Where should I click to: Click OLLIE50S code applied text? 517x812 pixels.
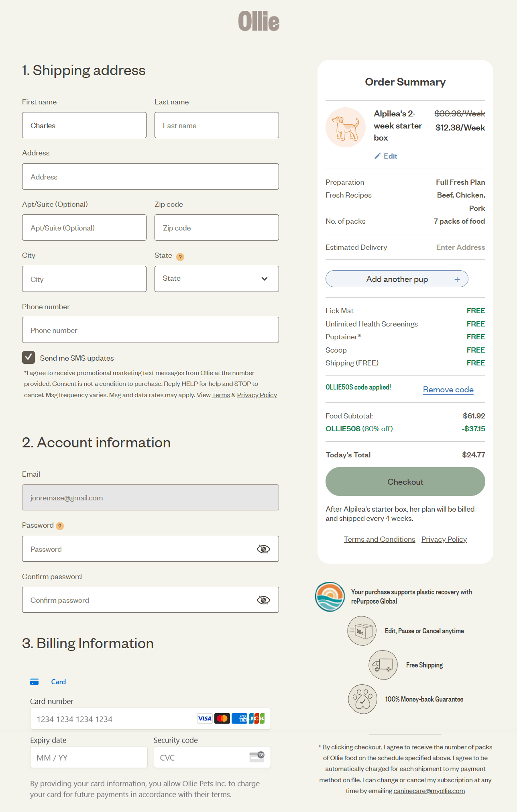[358, 387]
